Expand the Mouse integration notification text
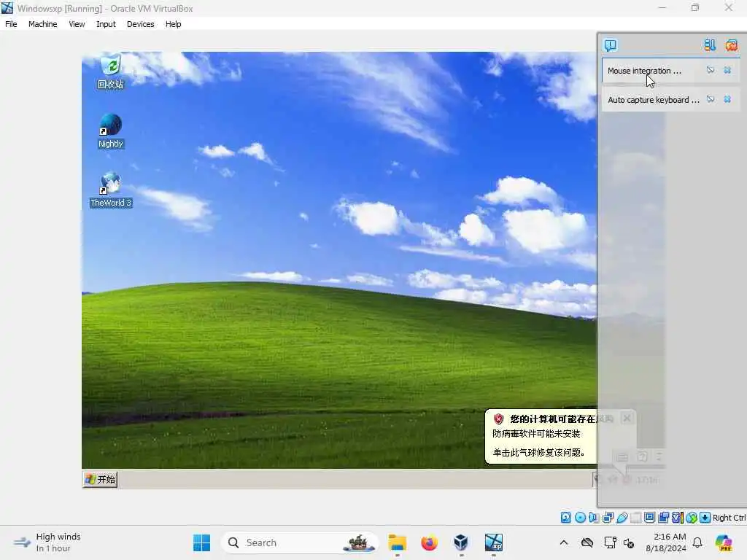This screenshot has height=560, width=747. (x=644, y=71)
